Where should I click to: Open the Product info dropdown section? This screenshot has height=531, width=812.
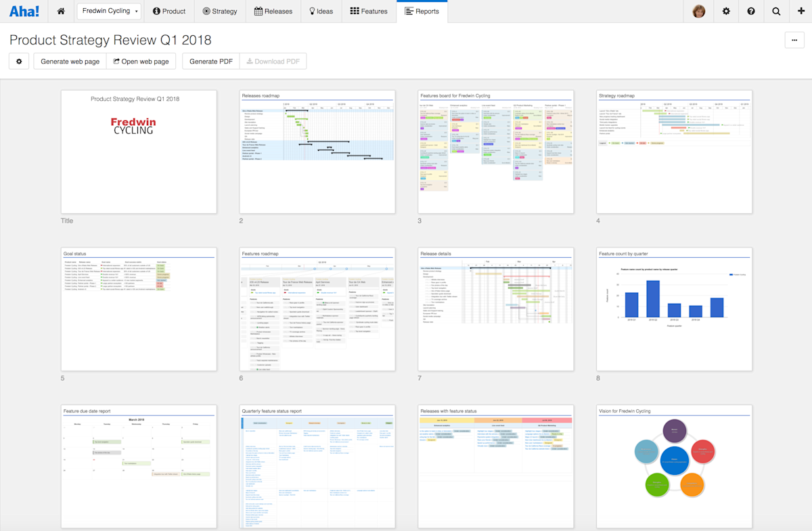click(168, 11)
